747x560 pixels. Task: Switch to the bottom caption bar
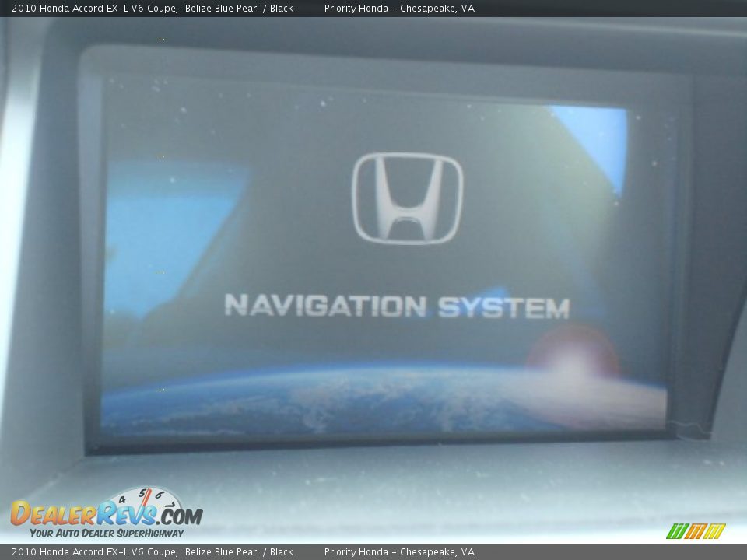373,551
